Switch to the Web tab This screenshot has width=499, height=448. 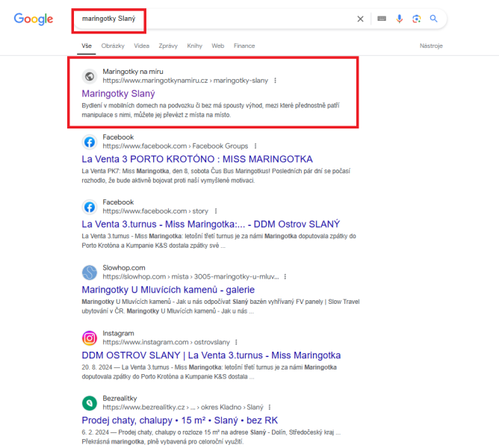[x=218, y=46]
